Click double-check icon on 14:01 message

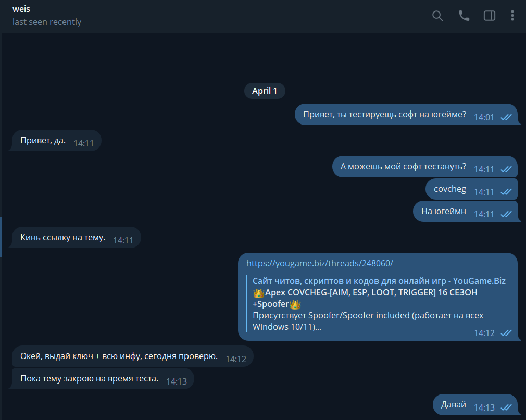[506, 117]
